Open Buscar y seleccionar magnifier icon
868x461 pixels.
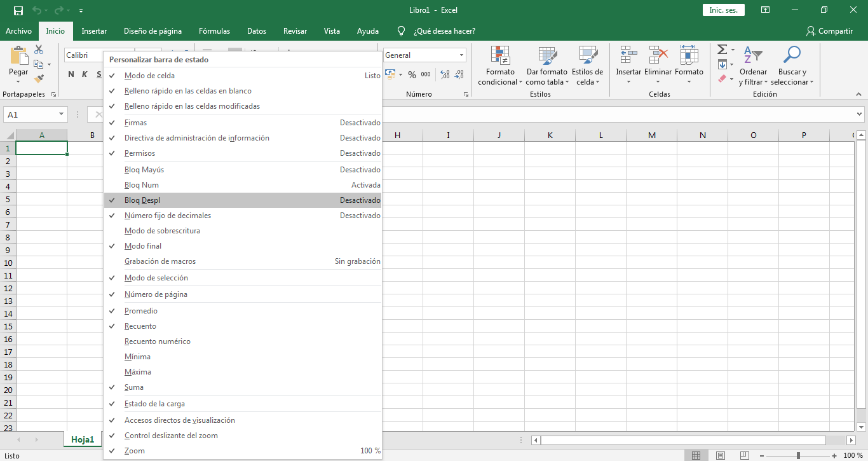(792, 56)
